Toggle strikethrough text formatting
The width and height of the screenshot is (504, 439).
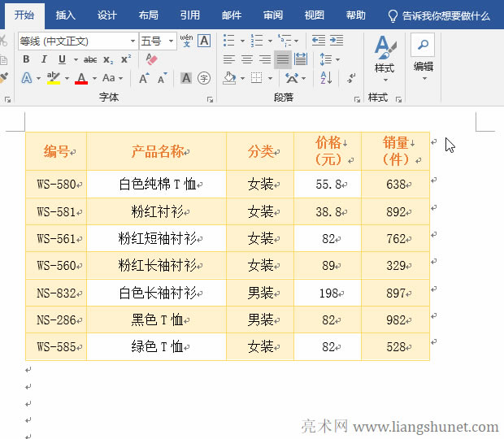coord(90,59)
